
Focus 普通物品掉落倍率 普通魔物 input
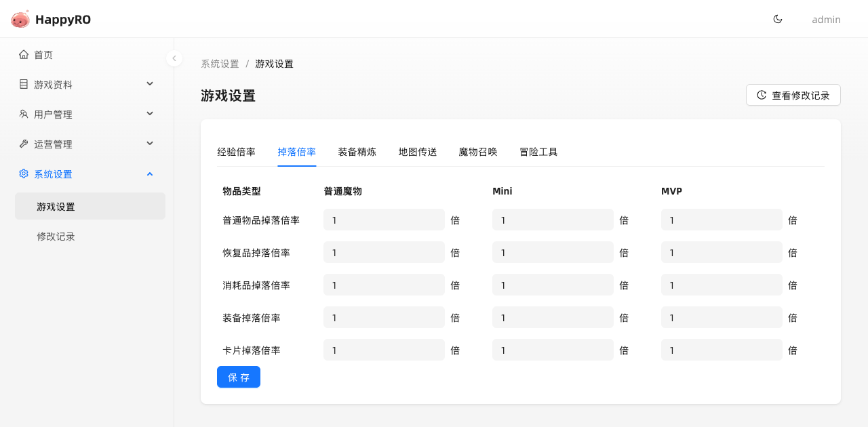384,220
